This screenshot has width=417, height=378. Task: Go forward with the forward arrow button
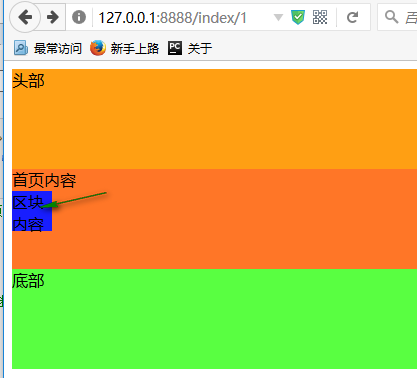tap(53, 17)
